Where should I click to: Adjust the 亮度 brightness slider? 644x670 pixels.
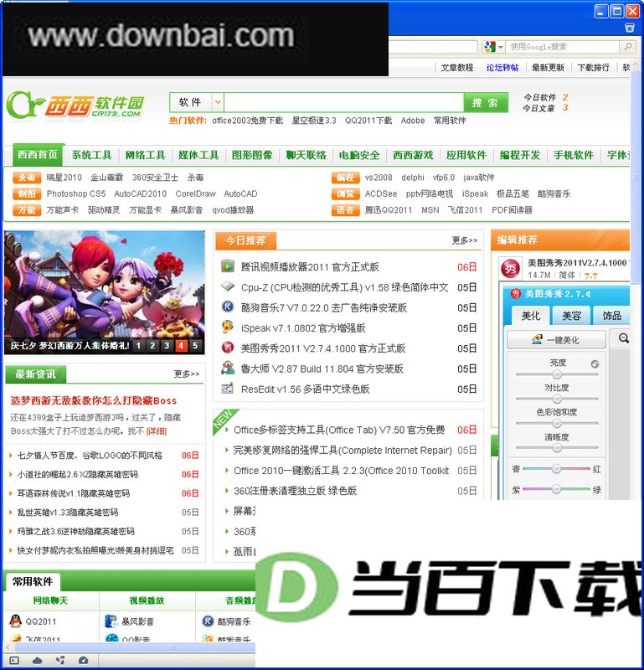point(557,374)
